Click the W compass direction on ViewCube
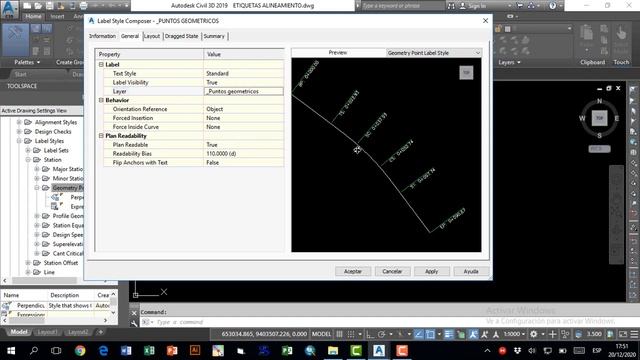Image resolution: width=640 pixels, height=360 pixels. [582, 118]
